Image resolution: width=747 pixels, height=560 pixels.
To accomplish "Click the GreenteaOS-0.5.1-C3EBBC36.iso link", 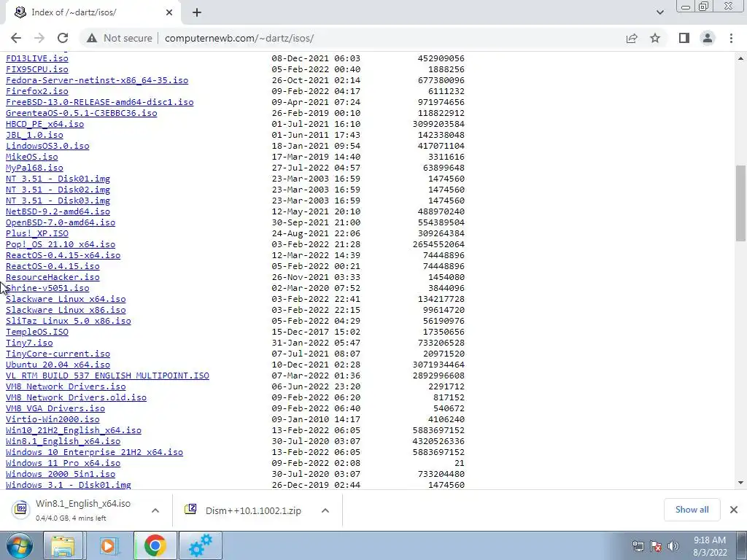I will (x=82, y=113).
